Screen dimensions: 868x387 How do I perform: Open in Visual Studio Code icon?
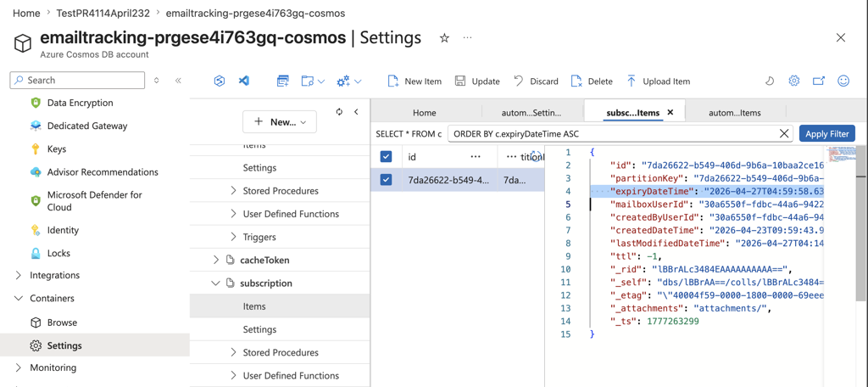coord(243,81)
